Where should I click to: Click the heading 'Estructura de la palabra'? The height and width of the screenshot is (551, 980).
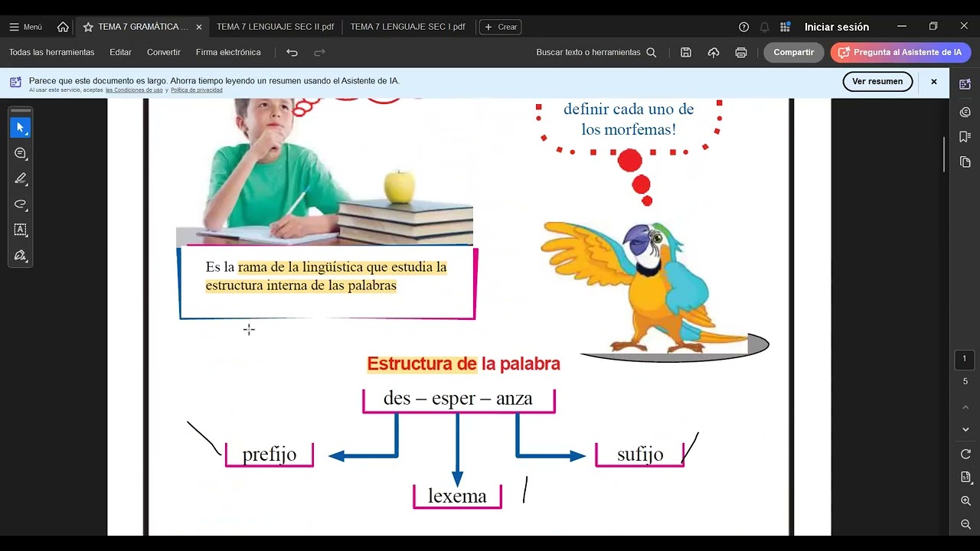tap(463, 364)
